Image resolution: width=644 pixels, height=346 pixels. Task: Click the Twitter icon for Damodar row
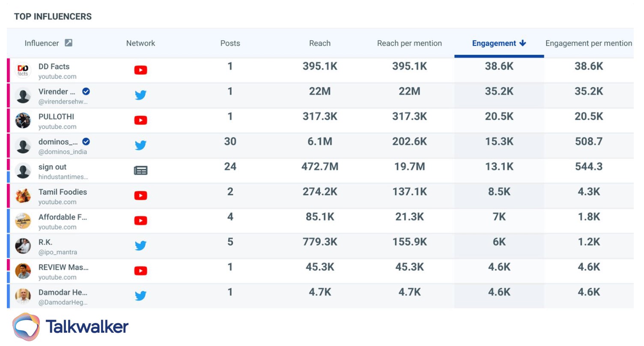[140, 296]
